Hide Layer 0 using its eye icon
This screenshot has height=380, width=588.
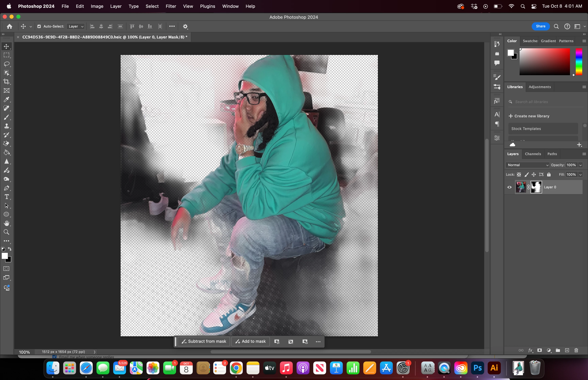point(509,187)
